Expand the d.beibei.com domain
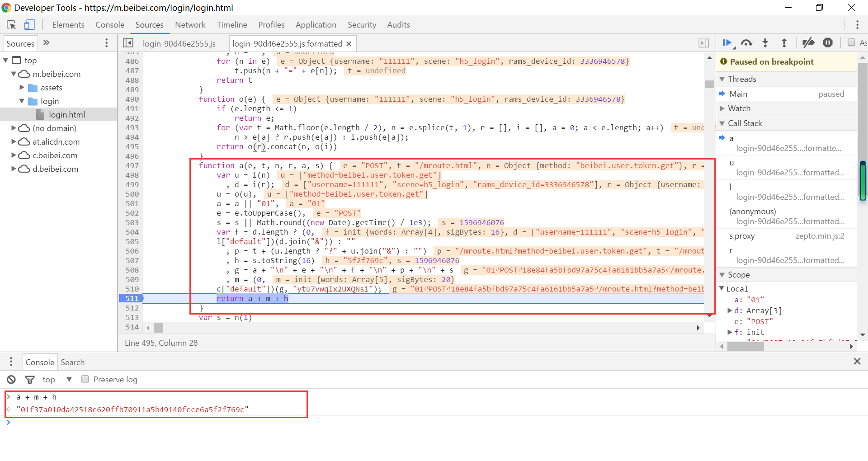The height and width of the screenshot is (461, 868). pyautogui.click(x=14, y=169)
